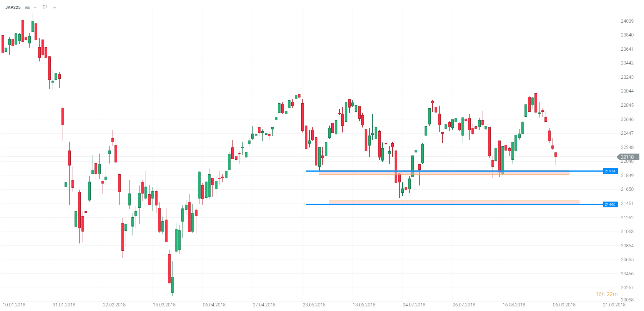Select the lower pink support zone rectangle
The image size is (644, 311).
[453, 202]
